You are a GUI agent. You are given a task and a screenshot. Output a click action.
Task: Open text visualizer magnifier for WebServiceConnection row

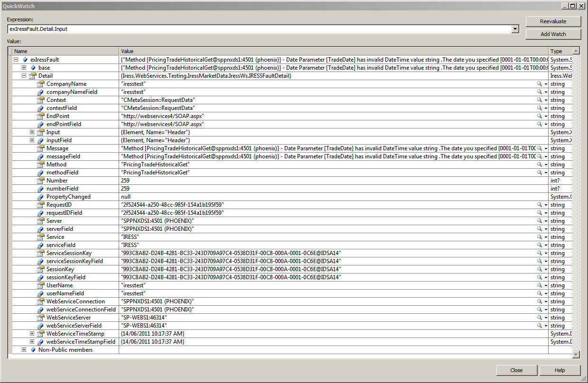(x=540, y=301)
